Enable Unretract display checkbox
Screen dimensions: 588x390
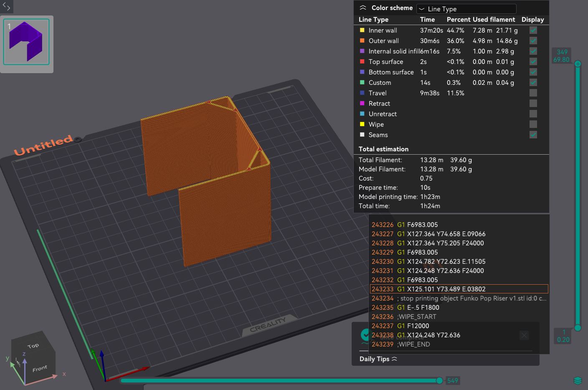coord(533,114)
